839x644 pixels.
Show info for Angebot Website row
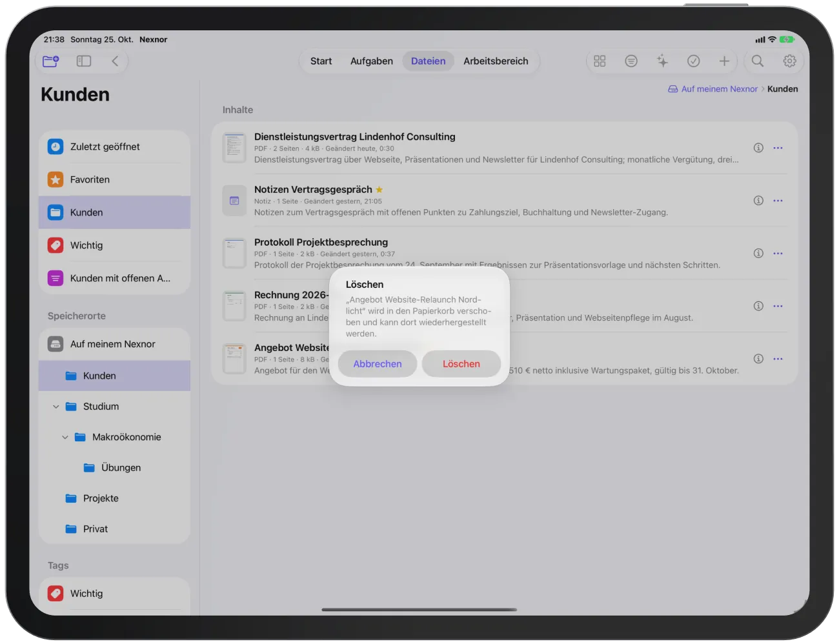point(758,359)
